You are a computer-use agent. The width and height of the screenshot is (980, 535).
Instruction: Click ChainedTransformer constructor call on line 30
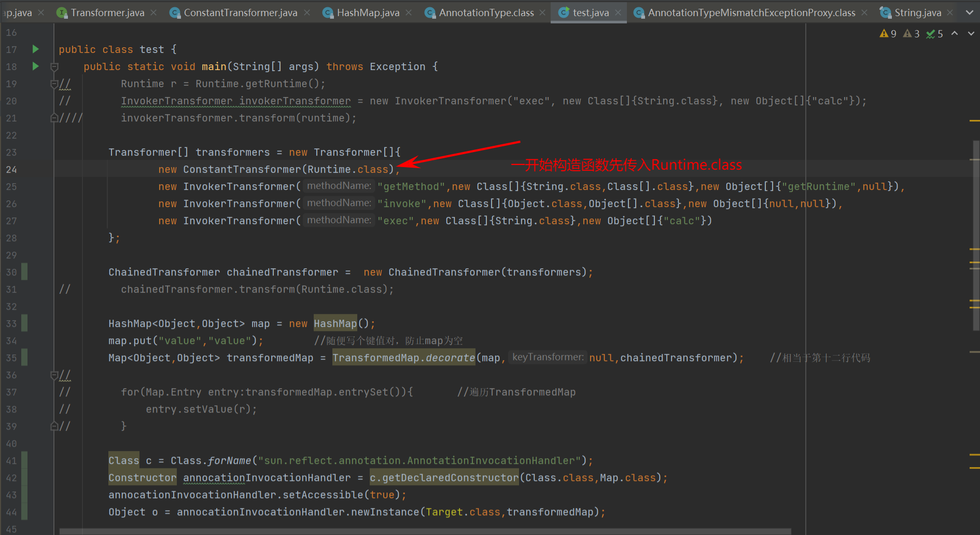click(x=444, y=272)
